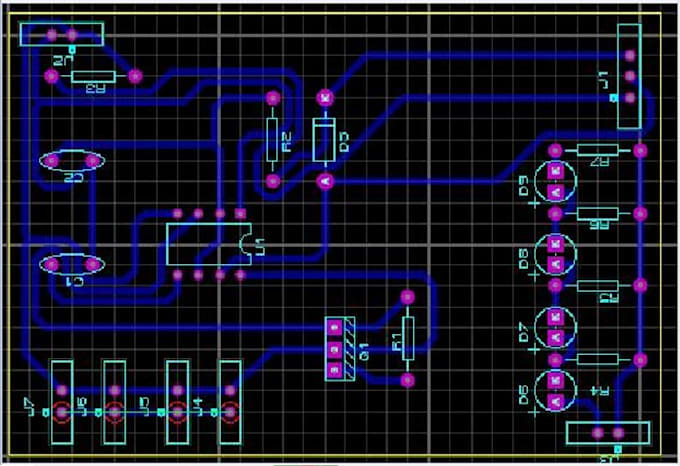Click the A pad of LED D7
The image size is (680, 466).
coord(556,337)
